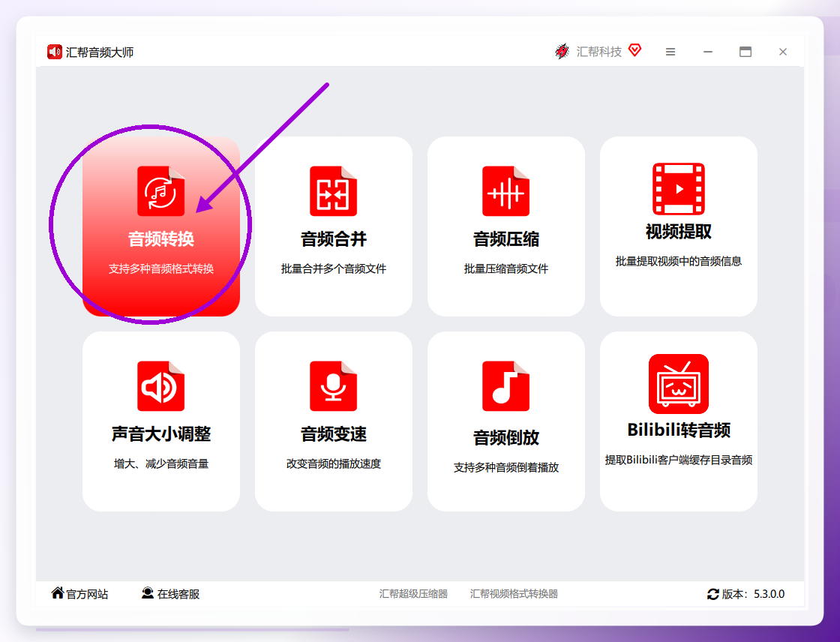Click 批量提取视频中的音频信息 description
The image size is (840, 642).
pos(678,261)
